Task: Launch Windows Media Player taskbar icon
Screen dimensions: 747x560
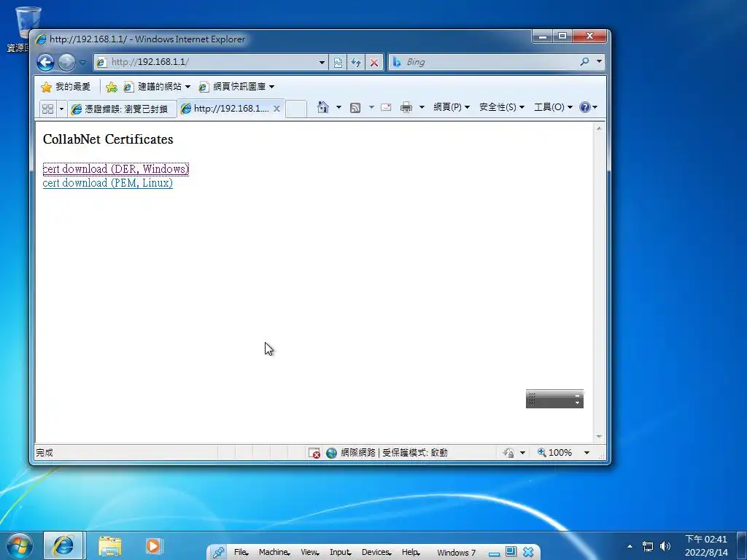Action: (153, 545)
